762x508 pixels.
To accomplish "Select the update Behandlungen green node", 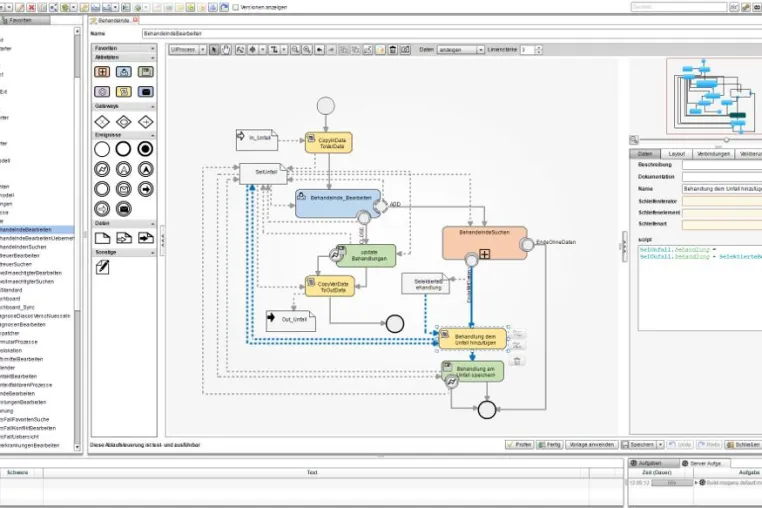I will click(366, 256).
